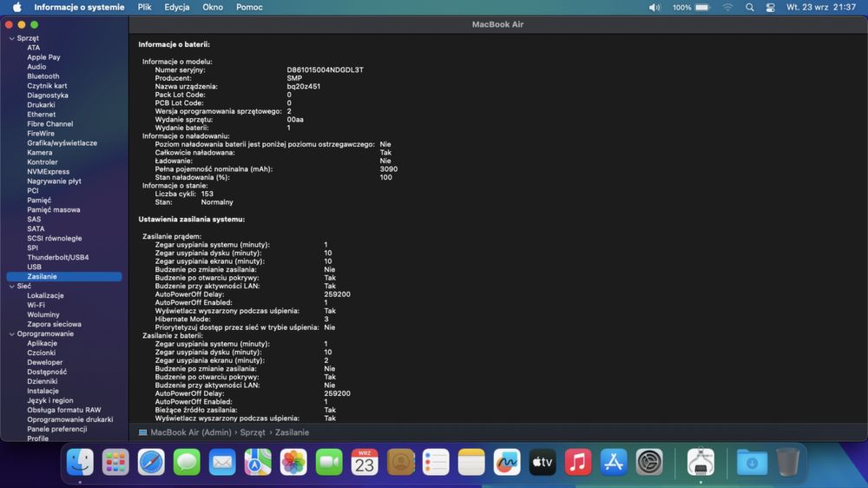Click Sprzęt in the bottom path bar
This screenshot has height=488, width=868.
pyautogui.click(x=253, y=432)
